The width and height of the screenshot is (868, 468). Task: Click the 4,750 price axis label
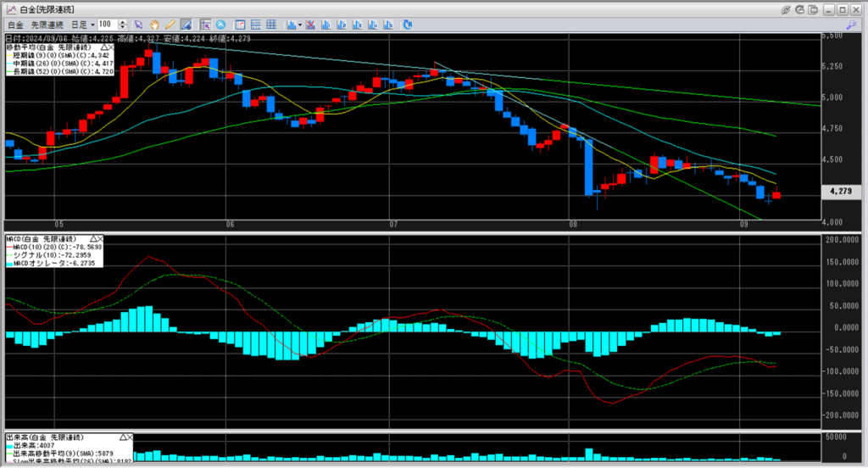[x=832, y=129]
